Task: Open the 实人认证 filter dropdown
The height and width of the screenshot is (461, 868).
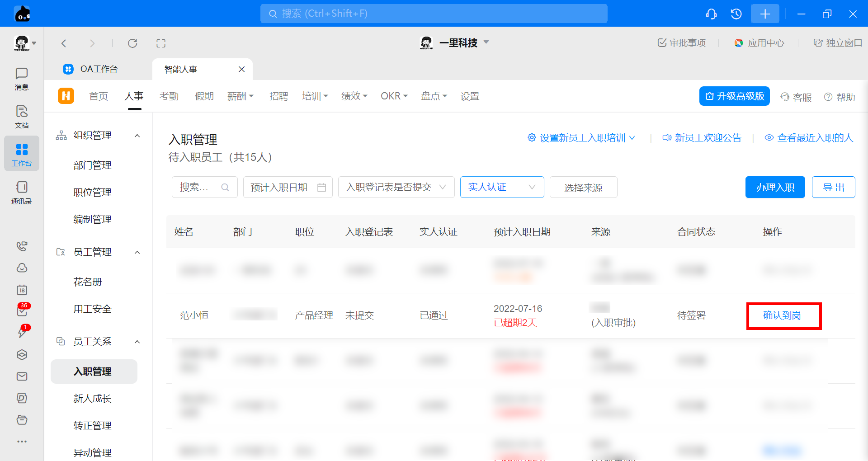Action: pyautogui.click(x=502, y=187)
